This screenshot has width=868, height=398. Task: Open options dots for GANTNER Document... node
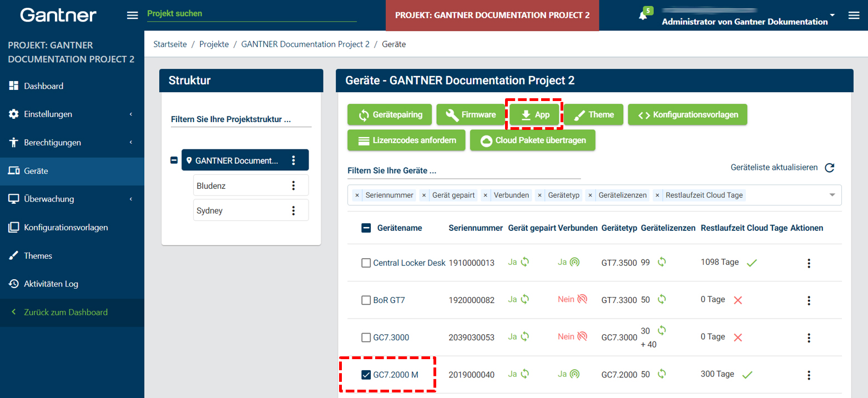(294, 161)
